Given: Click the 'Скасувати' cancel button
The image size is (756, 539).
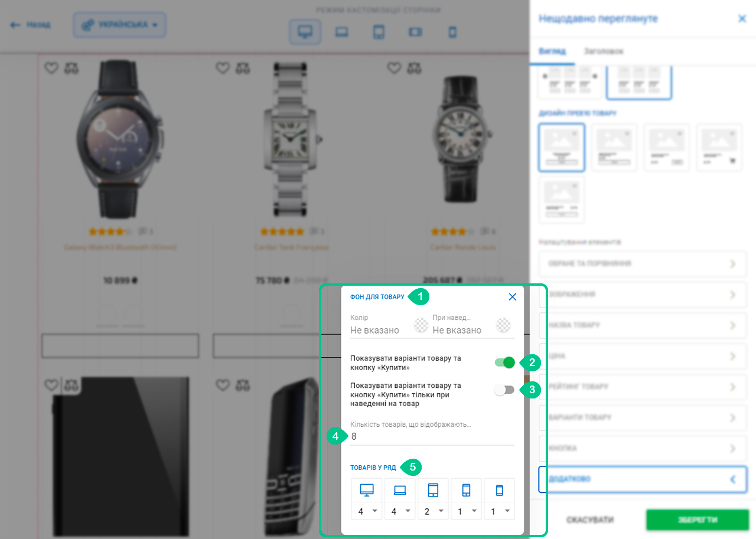Looking at the screenshot, I should pos(589,520).
